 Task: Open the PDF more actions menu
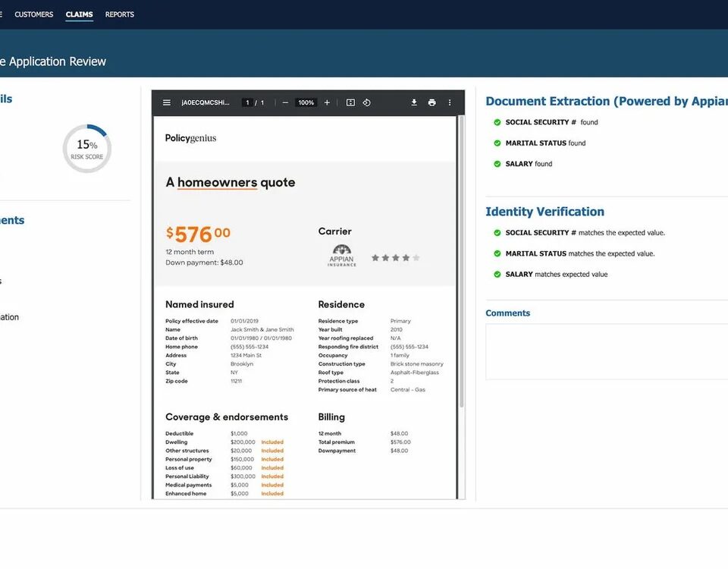point(449,102)
